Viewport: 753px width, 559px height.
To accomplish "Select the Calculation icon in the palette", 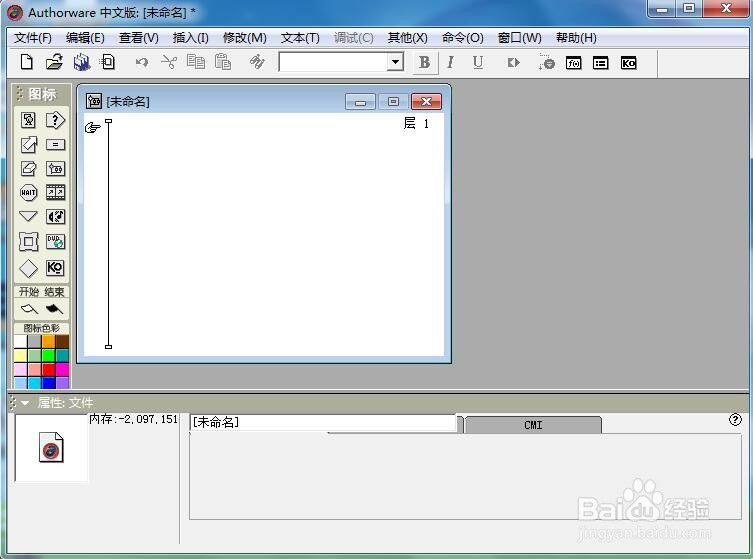I will coord(55,144).
